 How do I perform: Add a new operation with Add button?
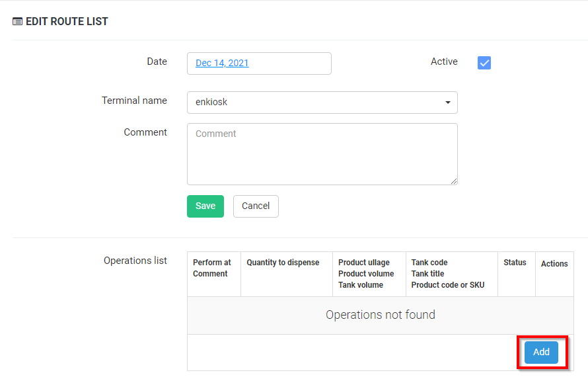541,352
